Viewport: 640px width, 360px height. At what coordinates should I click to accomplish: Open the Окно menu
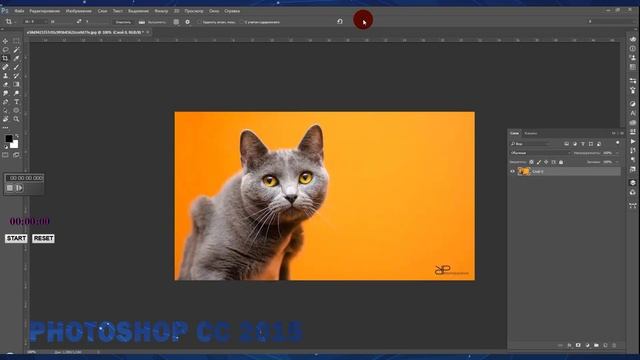214,11
